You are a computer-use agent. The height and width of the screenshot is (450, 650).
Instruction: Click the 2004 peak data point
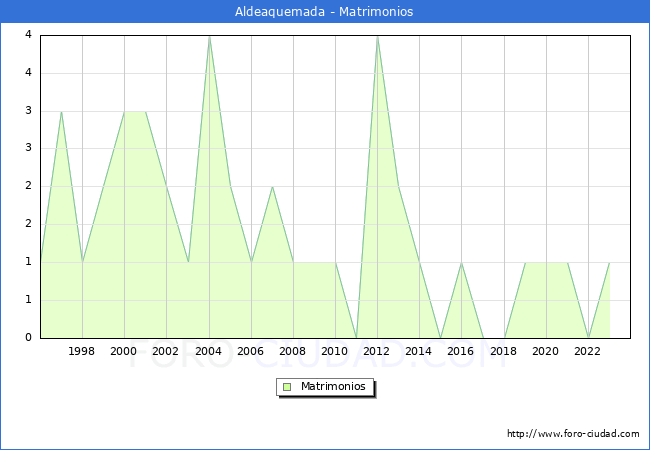[209, 36]
